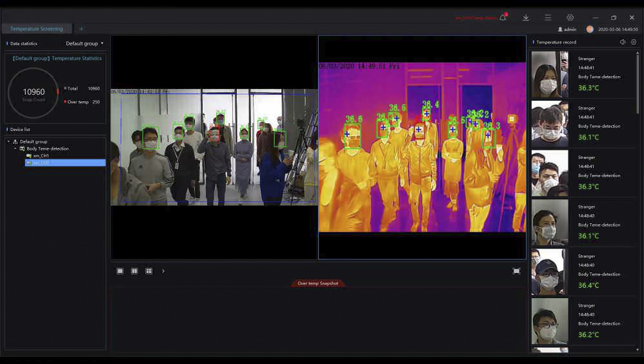This screenshot has height=364, width=644.
Task: Collapse the Default group tree node
Action: click(9, 141)
